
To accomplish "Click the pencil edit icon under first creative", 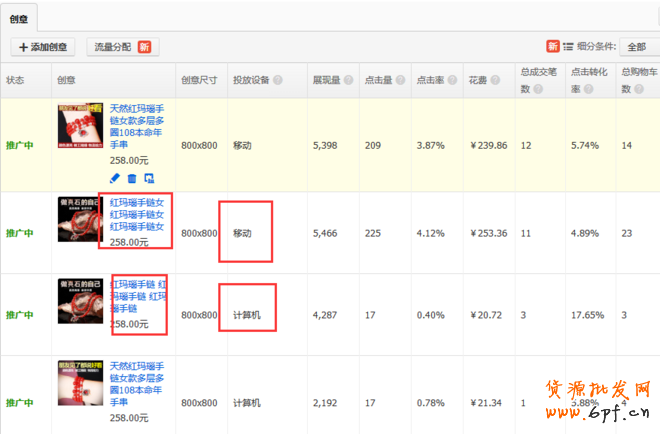I will [114, 179].
